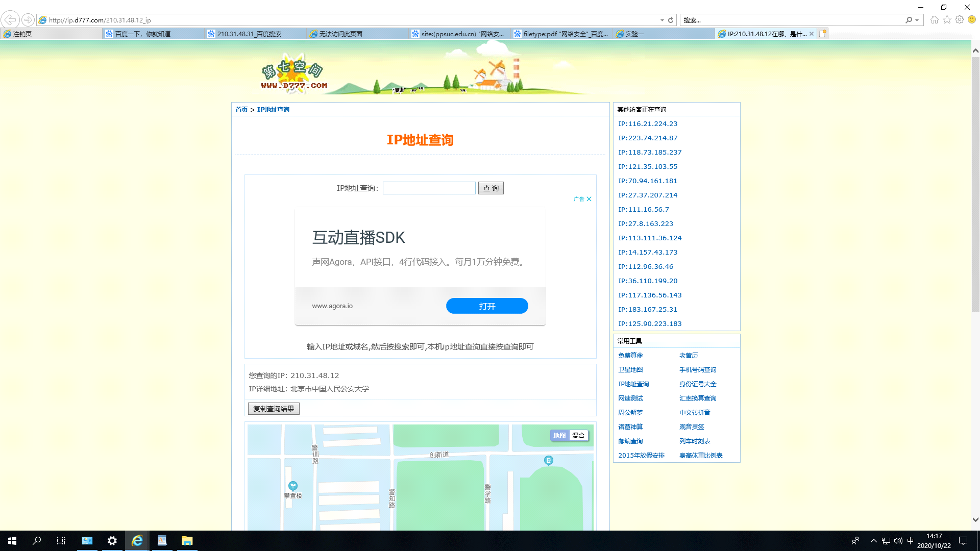Click the IP地址查询 input field

(x=429, y=188)
